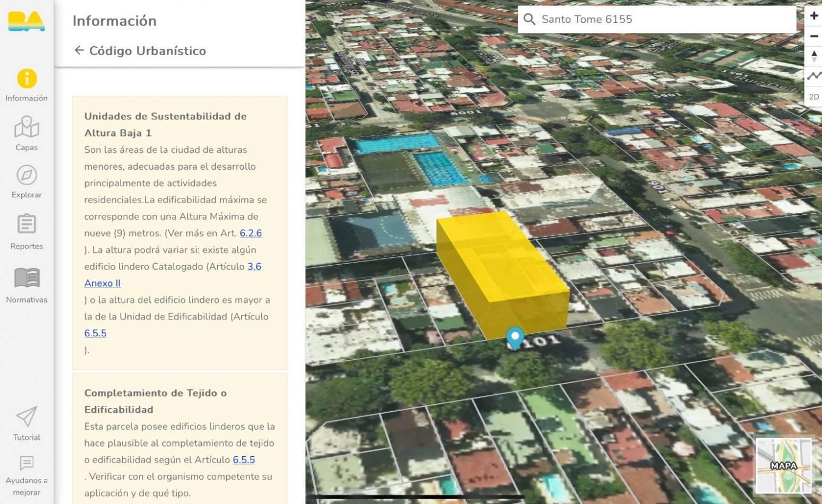The height and width of the screenshot is (504, 822).
Task: Open article link 6.2.6
Action: click(251, 233)
